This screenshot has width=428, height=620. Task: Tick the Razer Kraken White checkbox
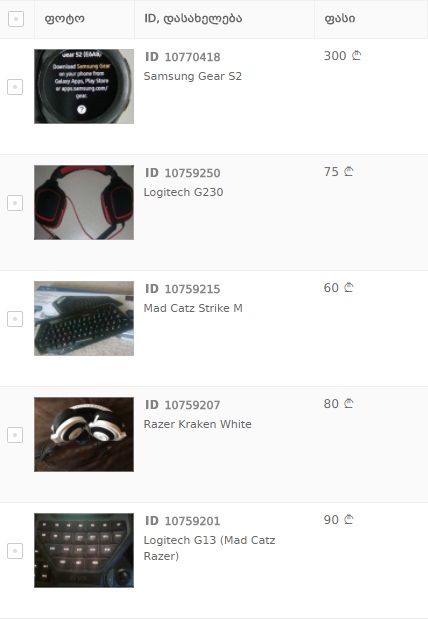[x=15, y=435]
